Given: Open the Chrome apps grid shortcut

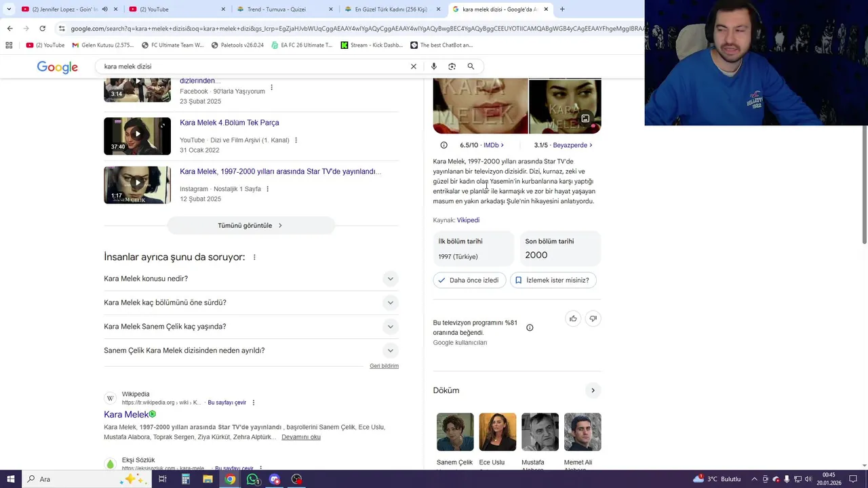Looking at the screenshot, I should (x=9, y=45).
